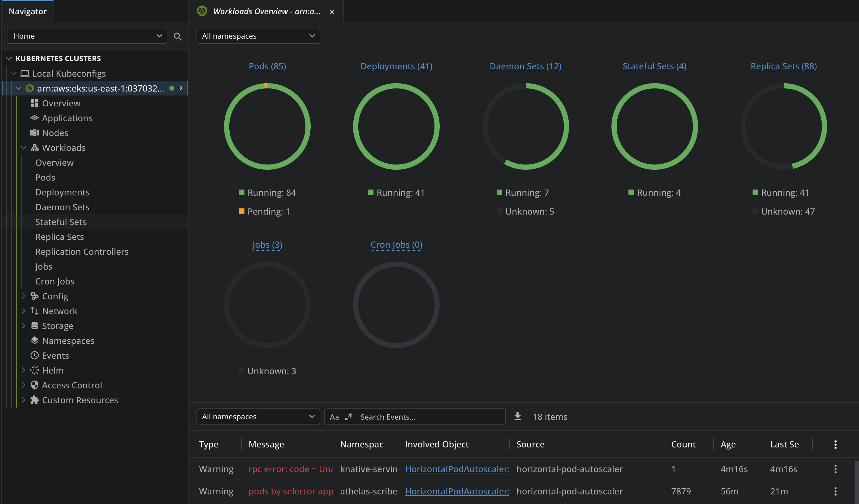Click the search magnifier icon in Navigator
Image resolution: width=859 pixels, height=504 pixels.
pos(178,36)
